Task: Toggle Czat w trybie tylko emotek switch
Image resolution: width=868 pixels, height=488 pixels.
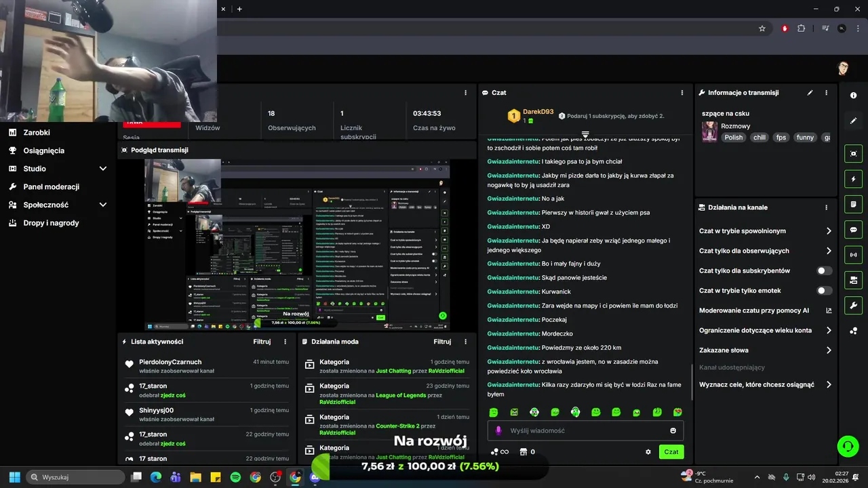Action: click(824, 291)
